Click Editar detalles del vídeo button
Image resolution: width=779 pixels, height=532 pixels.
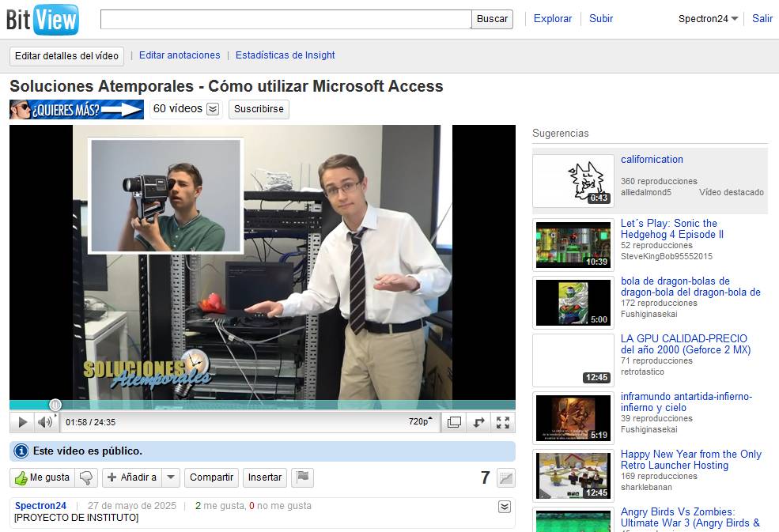coord(66,55)
